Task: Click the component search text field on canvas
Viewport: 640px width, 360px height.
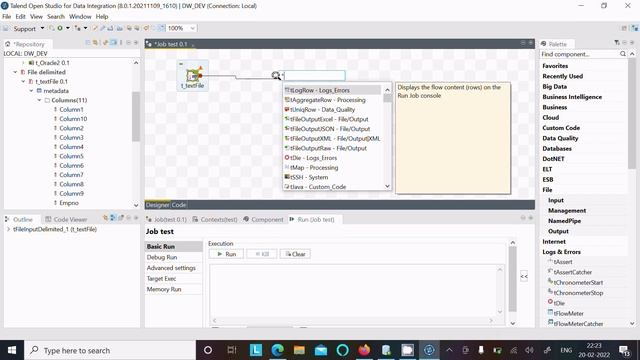Action: [314, 76]
